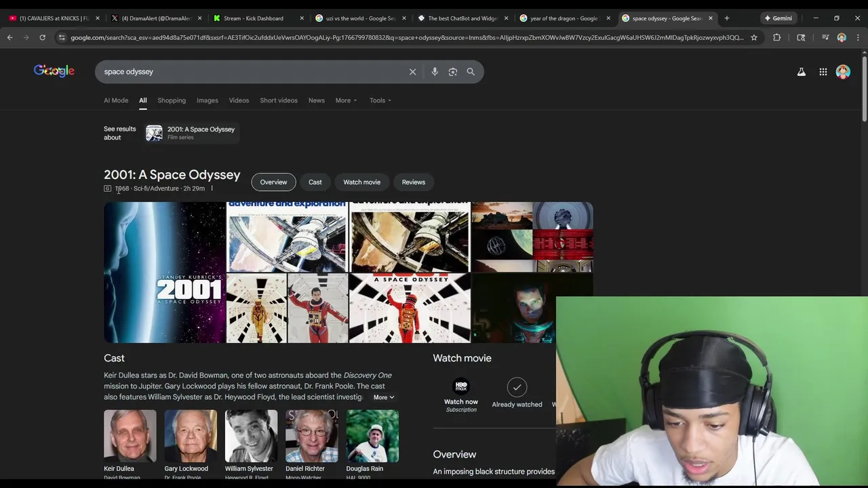Open William Sylvester cast card

251,444
